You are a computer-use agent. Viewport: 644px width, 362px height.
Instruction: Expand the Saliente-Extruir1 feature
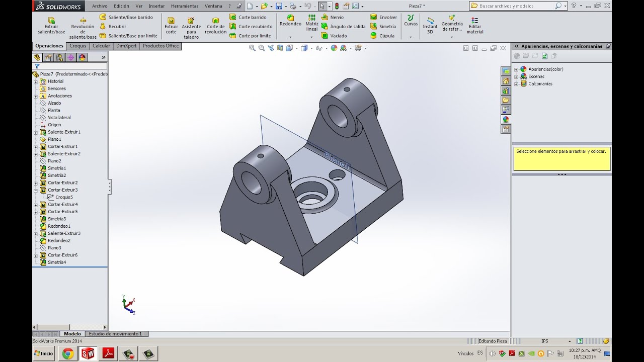[x=36, y=132]
